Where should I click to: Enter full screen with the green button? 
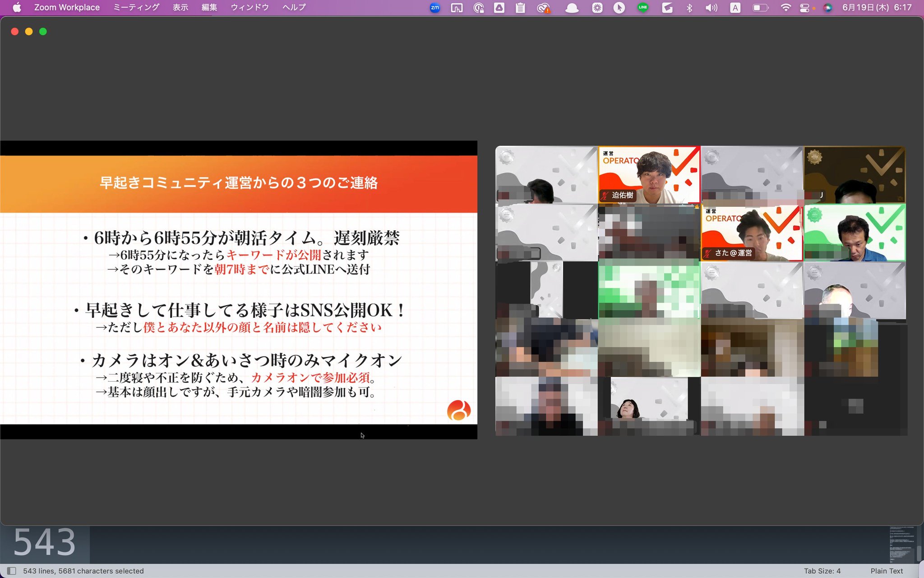pyautogui.click(x=43, y=31)
